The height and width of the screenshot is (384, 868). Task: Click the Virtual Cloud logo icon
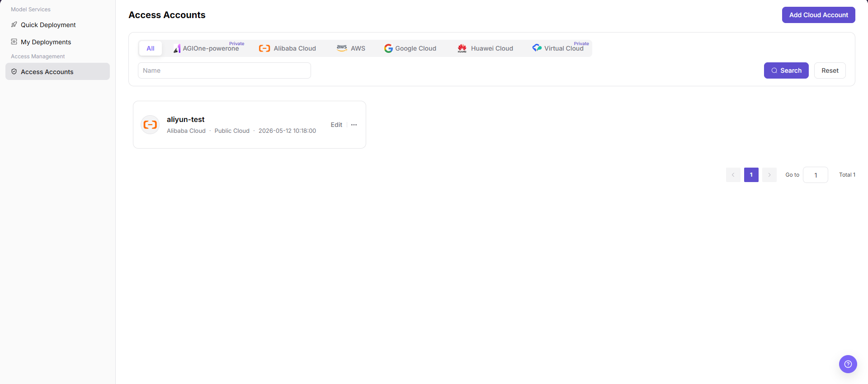[537, 47]
